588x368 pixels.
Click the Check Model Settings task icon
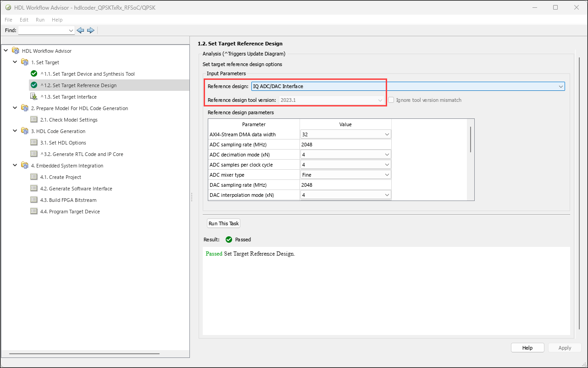coord(33,120)
